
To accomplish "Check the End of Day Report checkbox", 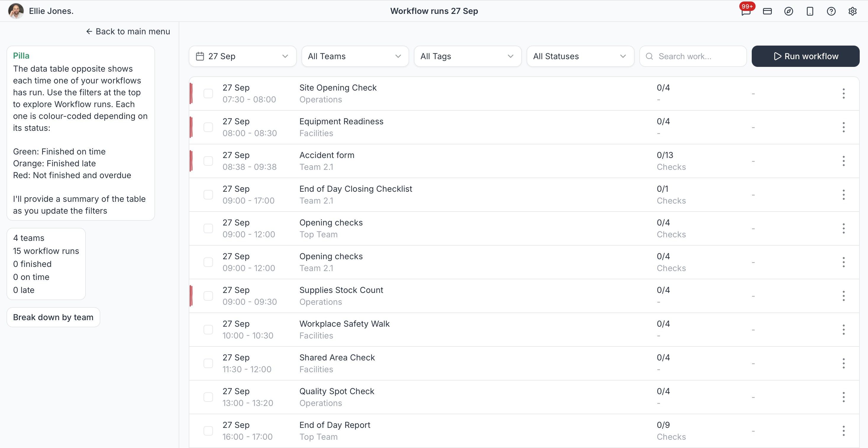I will point(208,431).
